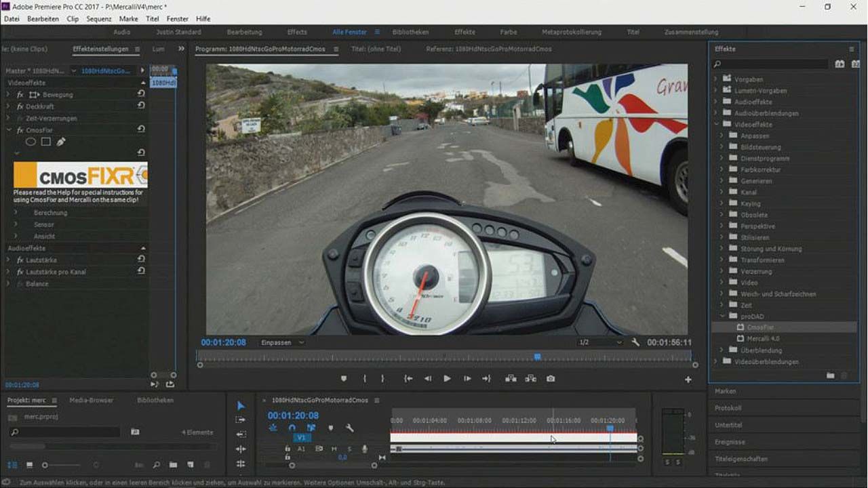Open the Sequenz menu
This screenshot has width=868, height=488.
[x=99, y=19]
